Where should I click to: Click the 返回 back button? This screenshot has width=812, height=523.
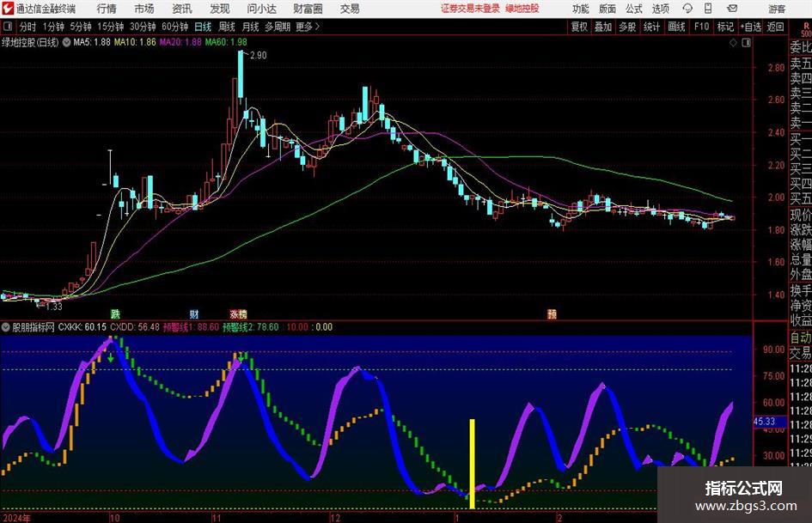[775, 27]
